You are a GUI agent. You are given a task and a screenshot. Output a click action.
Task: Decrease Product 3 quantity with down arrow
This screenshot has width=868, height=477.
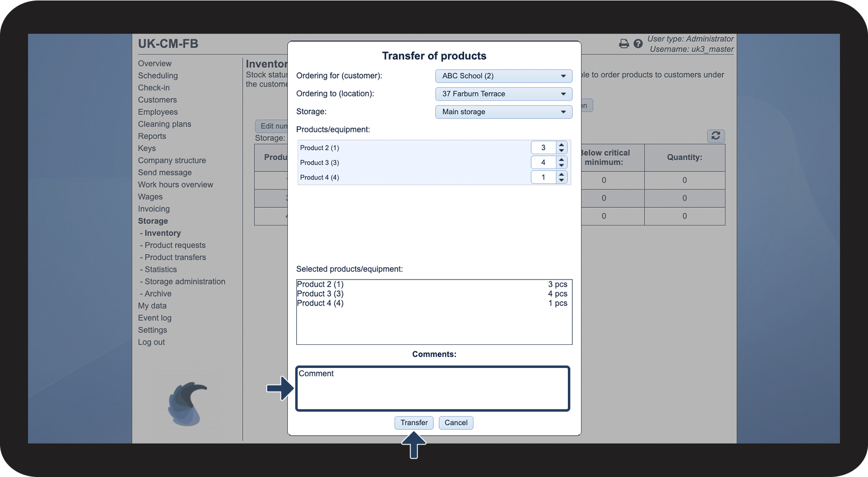tap(561, 165)
